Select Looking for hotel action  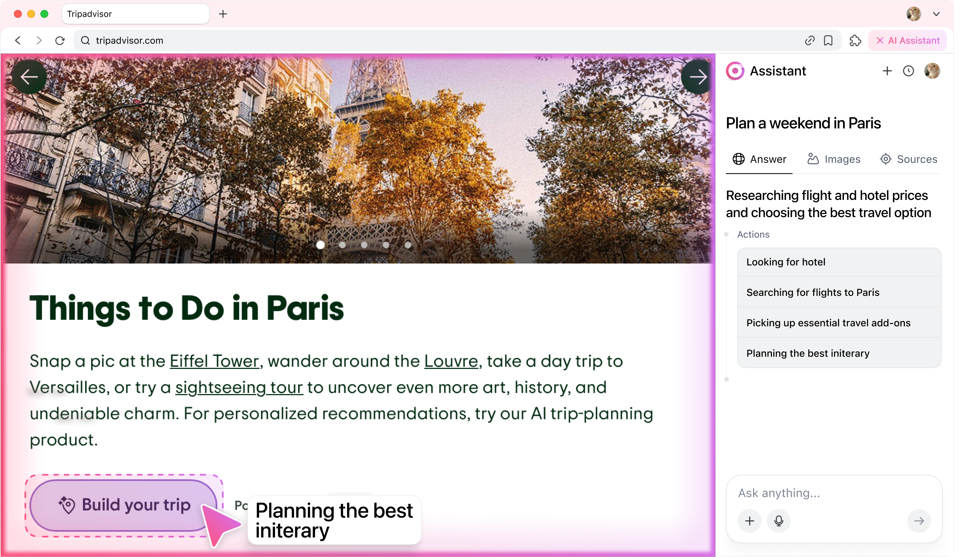coord(839,262)
